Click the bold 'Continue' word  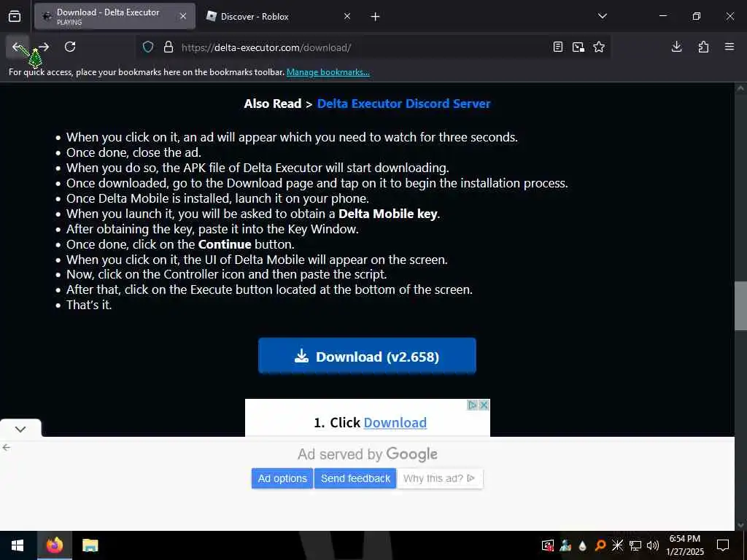225,244
